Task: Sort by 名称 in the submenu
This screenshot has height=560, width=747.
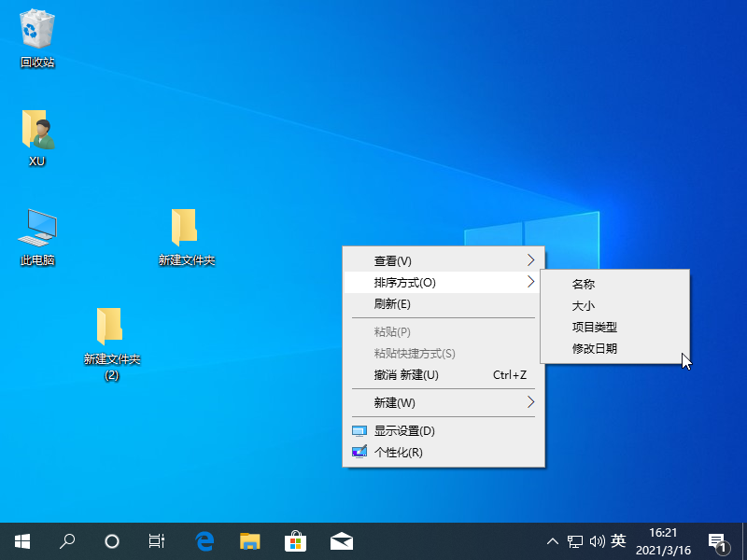Action: point(584,284)
